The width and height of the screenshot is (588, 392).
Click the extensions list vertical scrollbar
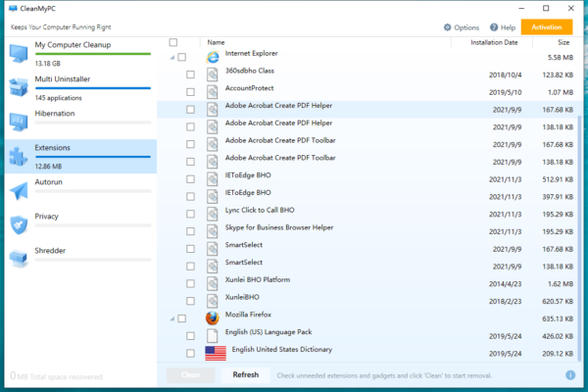pyautogui.click(x=579, y=238)
